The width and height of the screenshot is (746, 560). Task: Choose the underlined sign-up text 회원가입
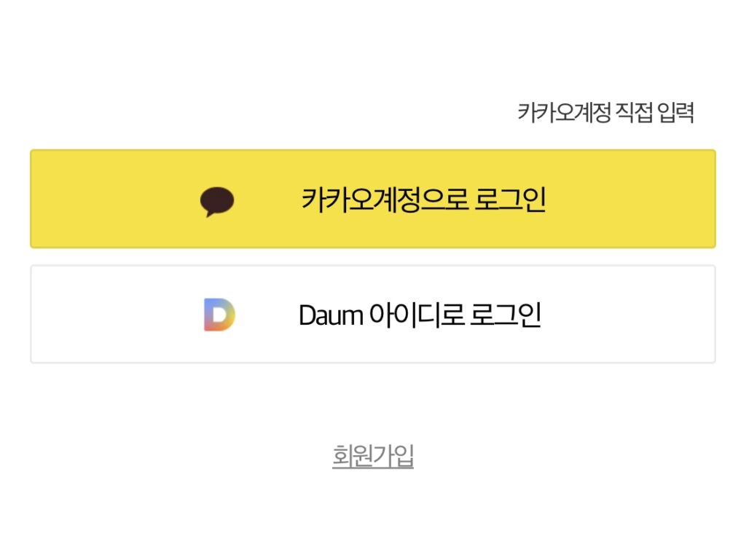(x=373, y=455)
